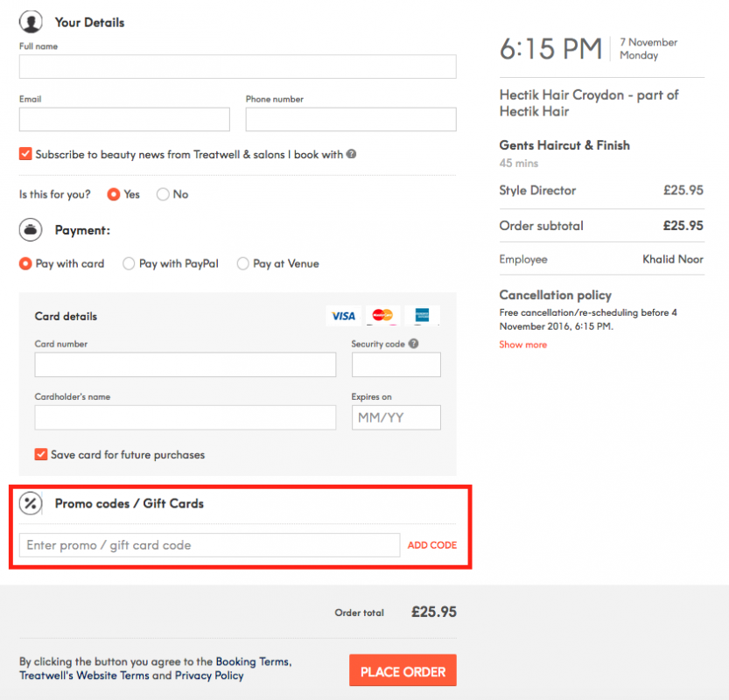
Task: Click the help icon beside subscribe text
Action: pyautogui.click(x=352, y=154)
